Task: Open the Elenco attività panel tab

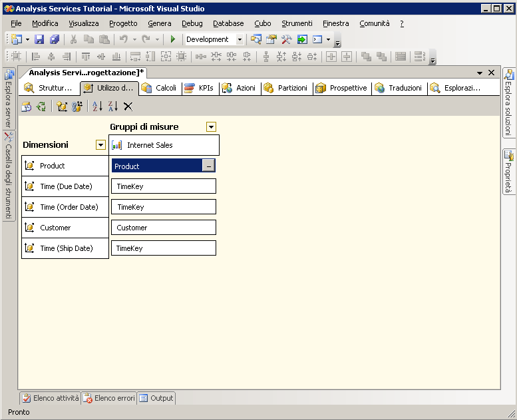Action: click(51, 398)
